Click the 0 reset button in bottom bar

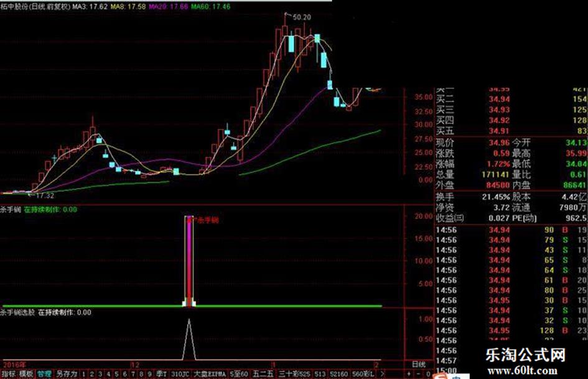[x=428, y=374]
